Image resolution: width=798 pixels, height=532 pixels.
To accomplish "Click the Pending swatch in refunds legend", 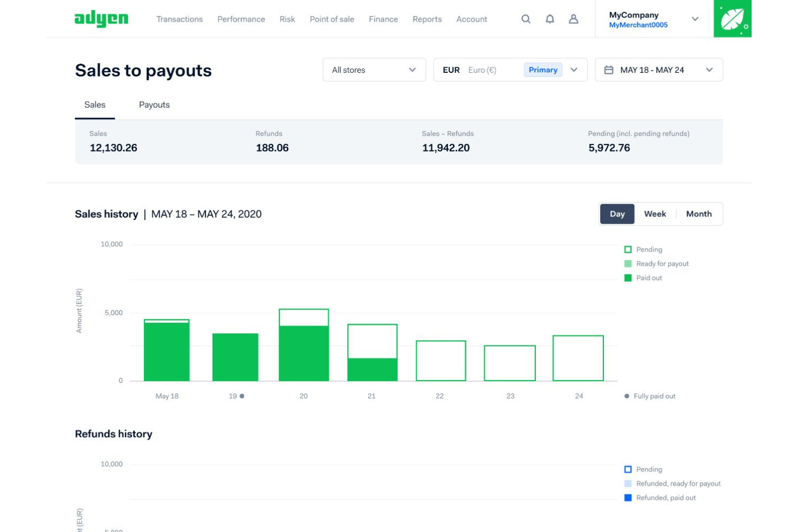I will point(628,469).
